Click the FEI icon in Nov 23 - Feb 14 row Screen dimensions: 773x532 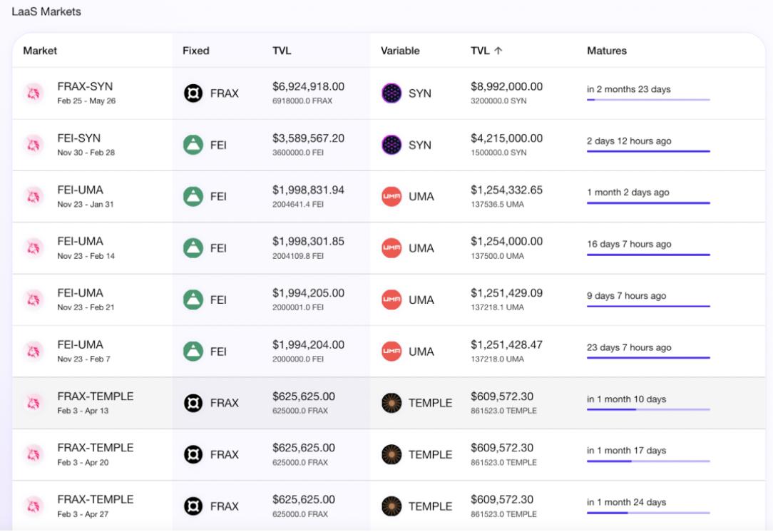click(193, 248)
